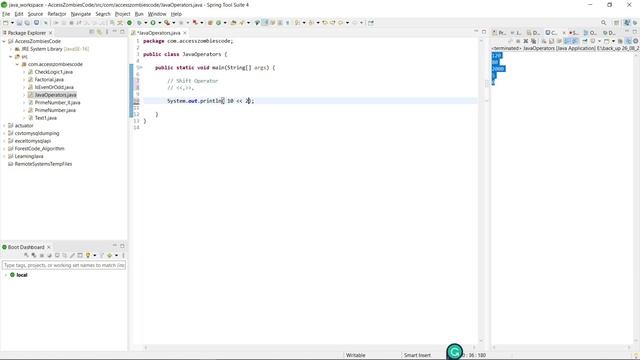Click Remove Launch X in the Console toolbar

[x=526, y=41]
